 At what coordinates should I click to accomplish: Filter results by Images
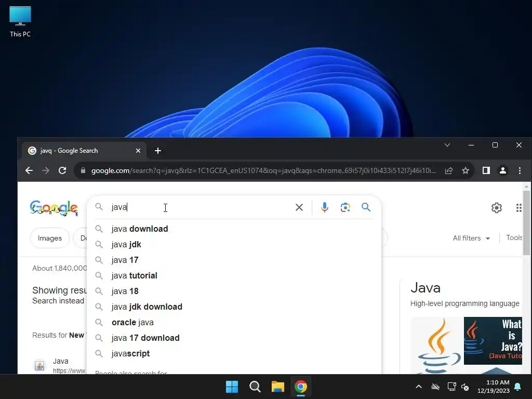(49, 238)
